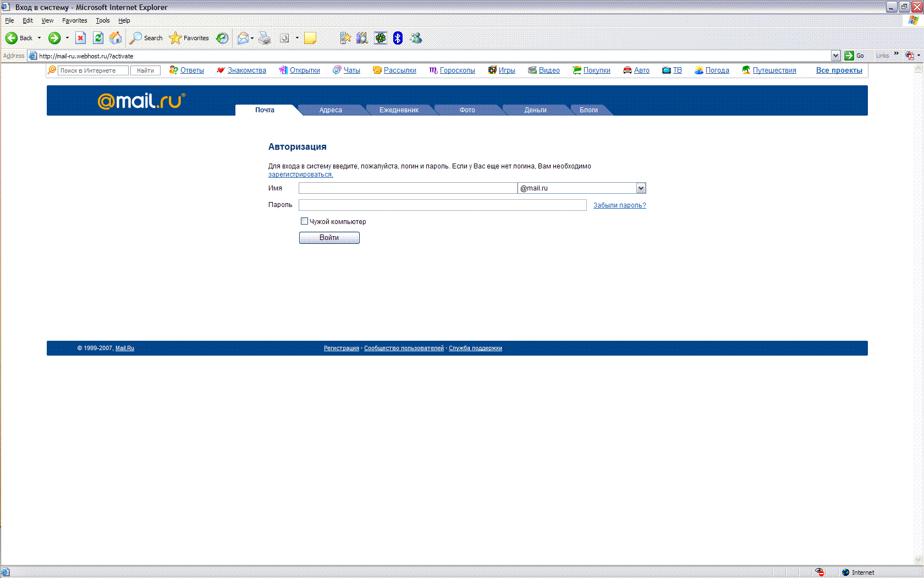924x578 pixels.
Task: Click the Знакомства heart icon
Action: click(x=221, y=70)
